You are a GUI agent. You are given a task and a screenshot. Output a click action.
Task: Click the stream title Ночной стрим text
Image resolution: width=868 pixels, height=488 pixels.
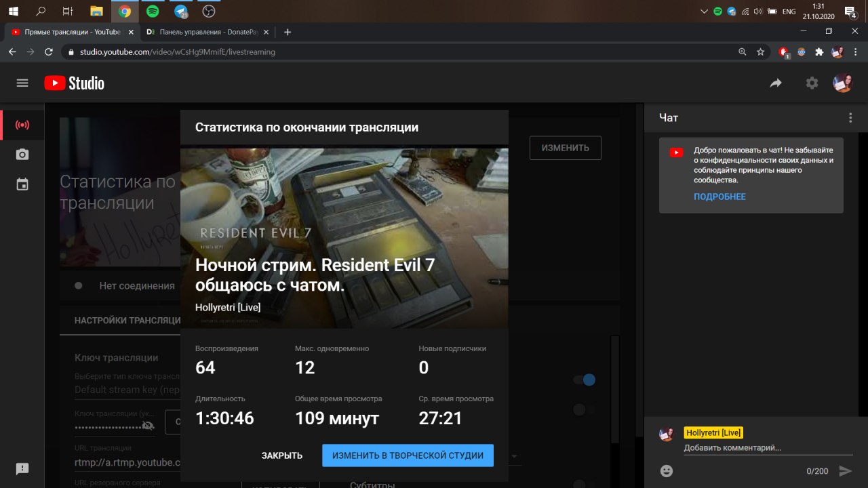click(315, 275)
